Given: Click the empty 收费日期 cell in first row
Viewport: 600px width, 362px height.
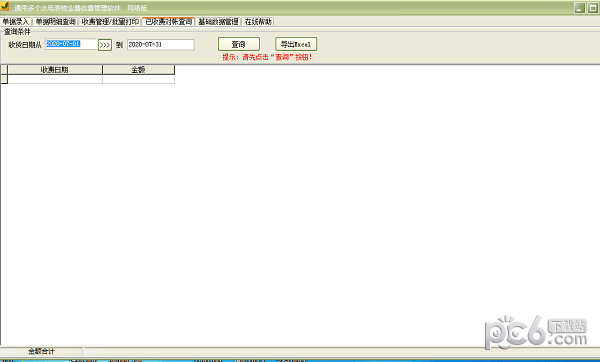Looking at the screenshot, I should (55, 79).
